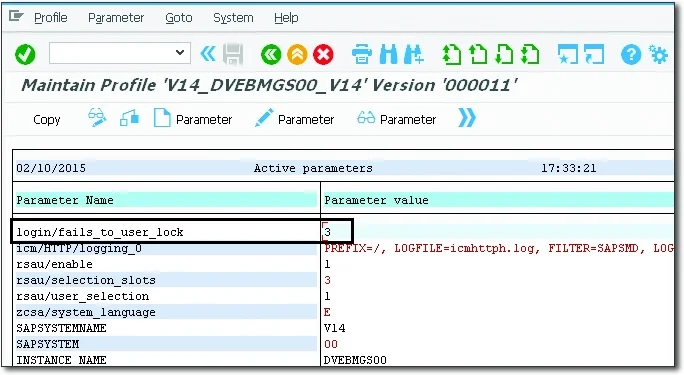This screenshot has width=684, height=375.
Task: Select the icm/HTTP/logging_0 parameter
Action: tap(79, 248)
